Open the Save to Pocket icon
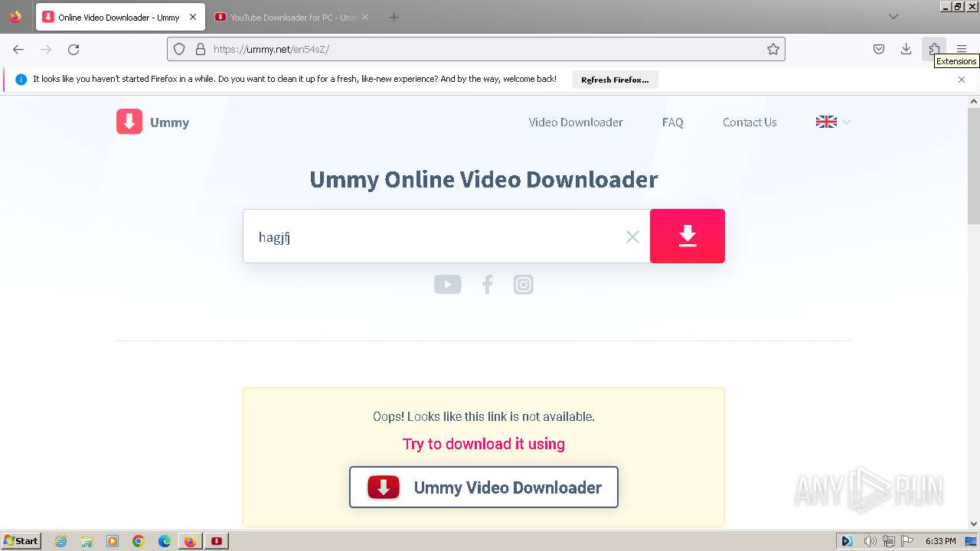980x551 pixels. coord(879,49)
